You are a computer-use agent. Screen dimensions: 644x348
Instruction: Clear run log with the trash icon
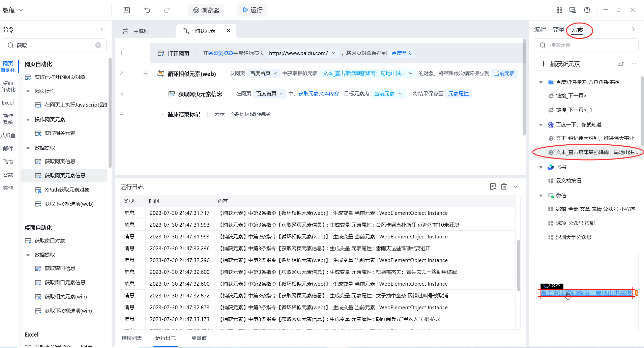pos(504,186)
